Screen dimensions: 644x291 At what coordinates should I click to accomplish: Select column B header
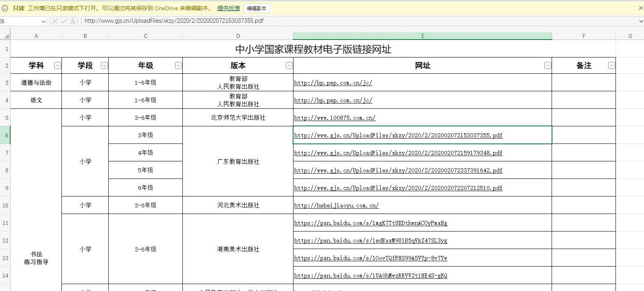(x=85, y=36)
